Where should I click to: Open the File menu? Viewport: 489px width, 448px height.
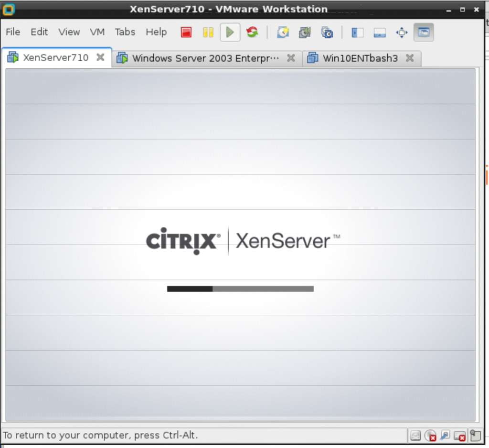(13, 32)
